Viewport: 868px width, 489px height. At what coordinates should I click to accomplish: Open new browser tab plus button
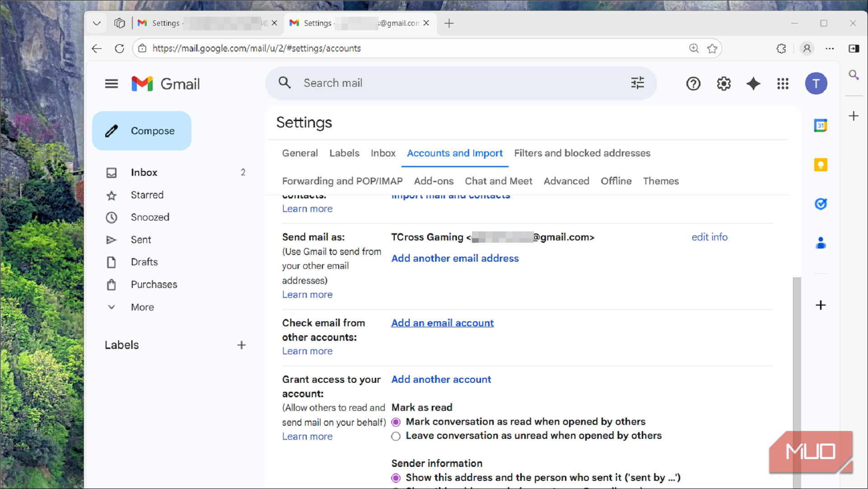(449, 23)
